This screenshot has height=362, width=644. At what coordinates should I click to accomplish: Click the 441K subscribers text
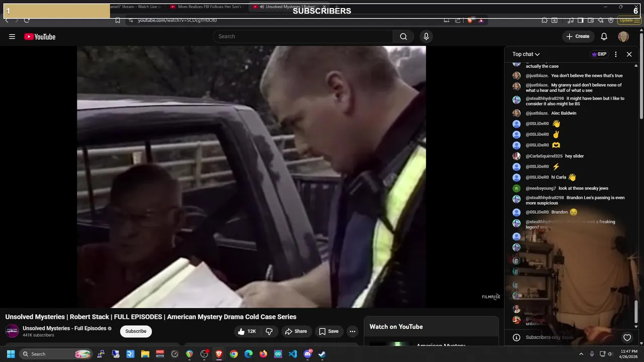tap(38, 335)
